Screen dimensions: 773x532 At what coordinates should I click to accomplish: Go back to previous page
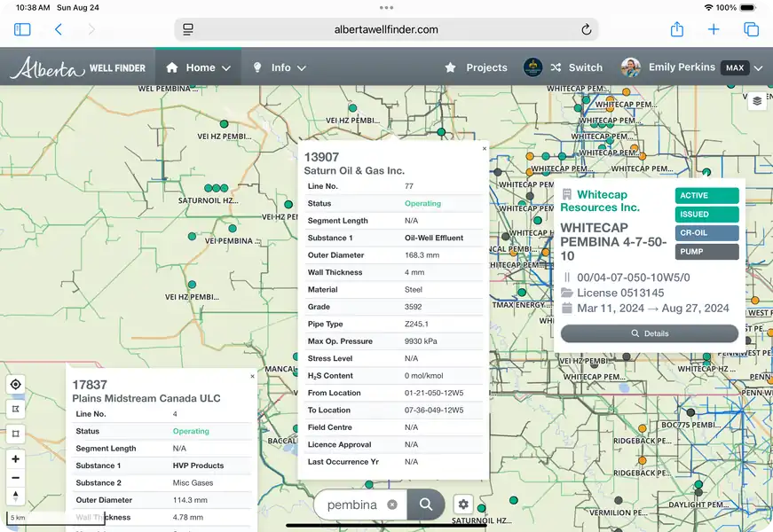pos(59,29)
